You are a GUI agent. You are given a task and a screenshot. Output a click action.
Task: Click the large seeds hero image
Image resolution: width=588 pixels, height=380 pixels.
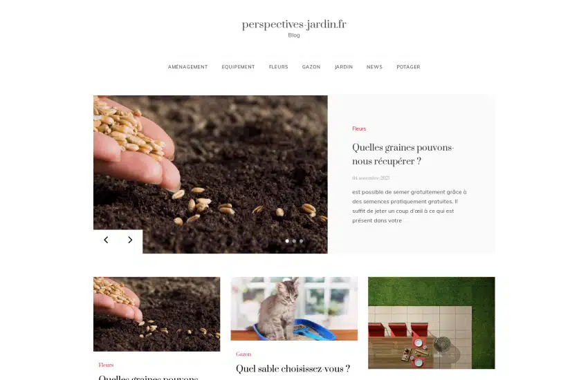(x=210, y=175)
